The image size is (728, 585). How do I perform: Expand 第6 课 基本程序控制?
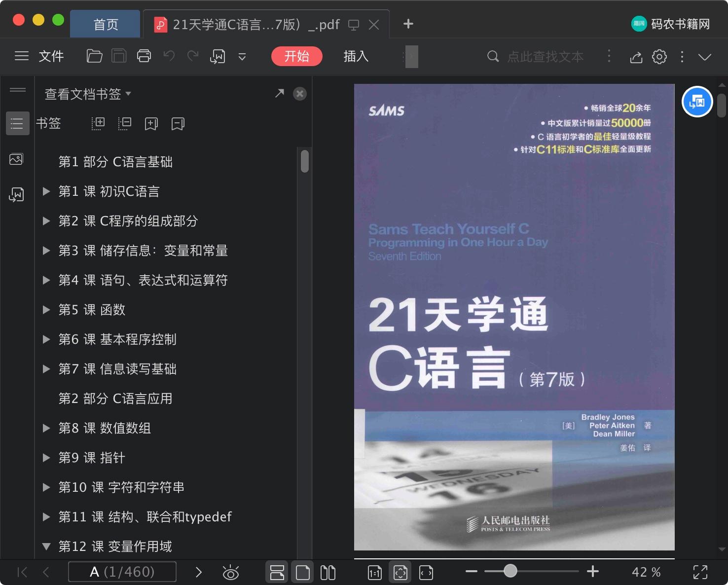pos(46,339)
